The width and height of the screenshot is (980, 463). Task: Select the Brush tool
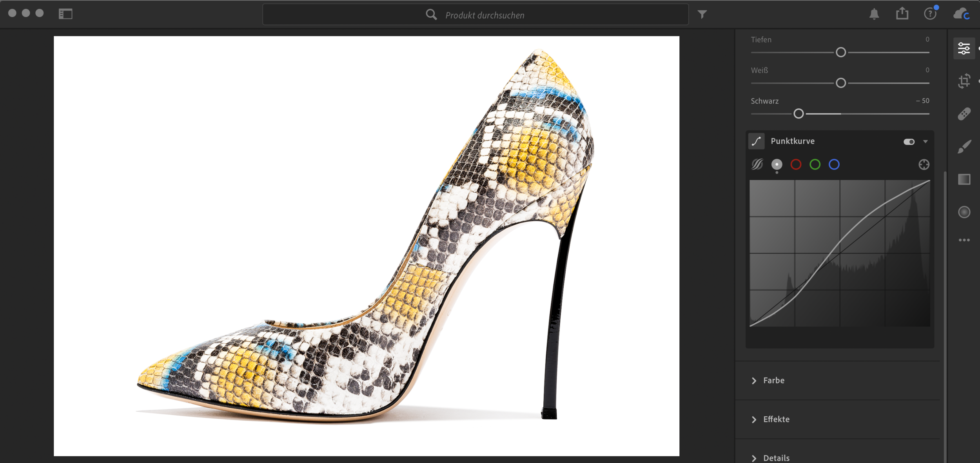964,147
